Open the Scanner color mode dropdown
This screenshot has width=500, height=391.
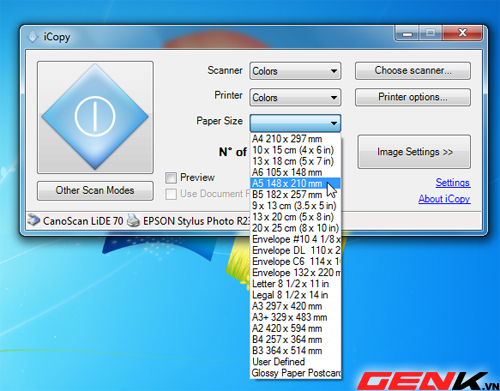coord(295,71)
